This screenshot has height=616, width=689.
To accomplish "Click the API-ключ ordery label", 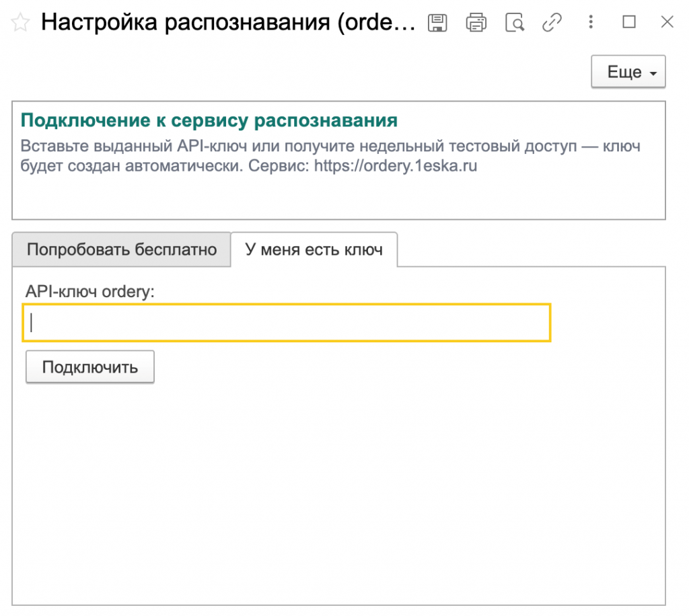I will coord(90,291).
